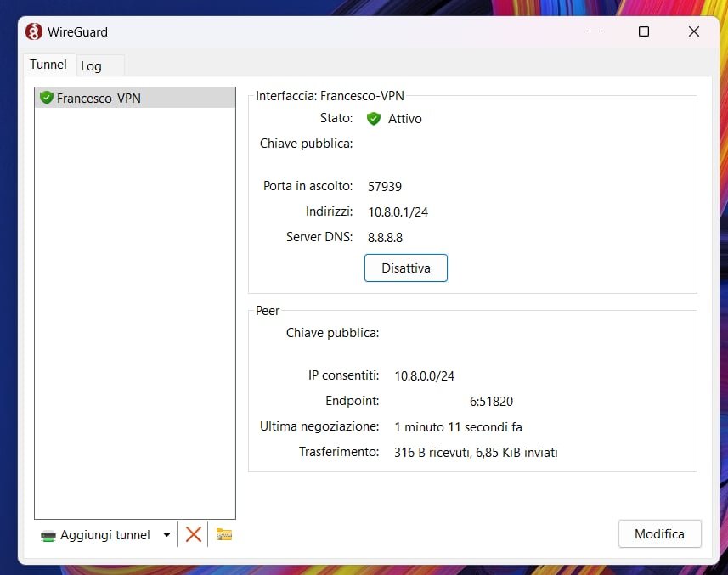Click the allowed IPs value 10.8.0.0/24

pos(424,375)
